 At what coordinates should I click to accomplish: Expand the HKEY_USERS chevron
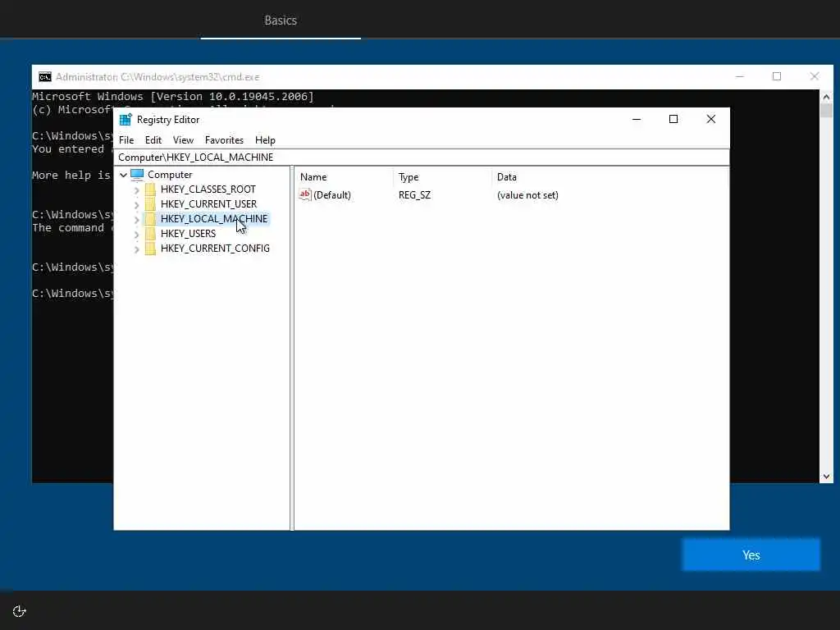click(x=137, y=234)
